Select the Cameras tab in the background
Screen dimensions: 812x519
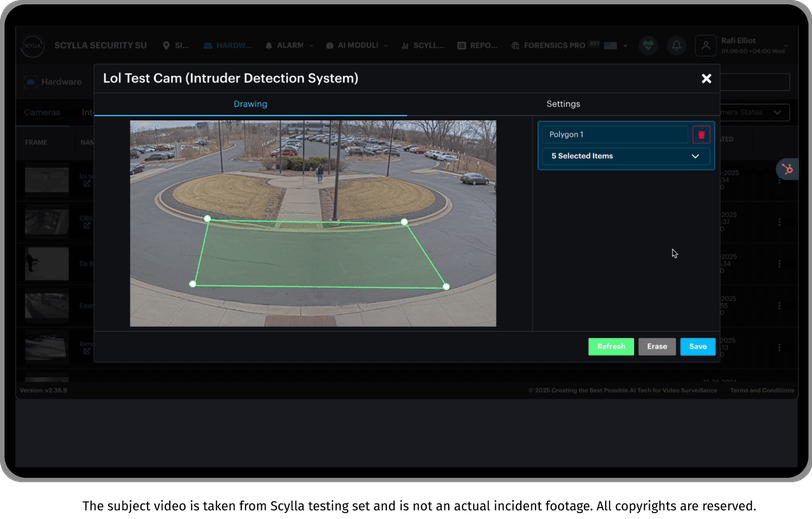[x=42, y=112]
